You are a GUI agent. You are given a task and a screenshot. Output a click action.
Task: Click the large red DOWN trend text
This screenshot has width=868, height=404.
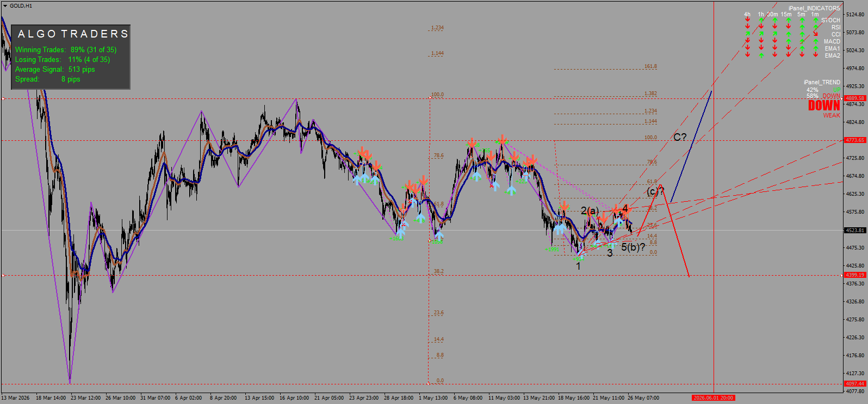click(824, 105)
